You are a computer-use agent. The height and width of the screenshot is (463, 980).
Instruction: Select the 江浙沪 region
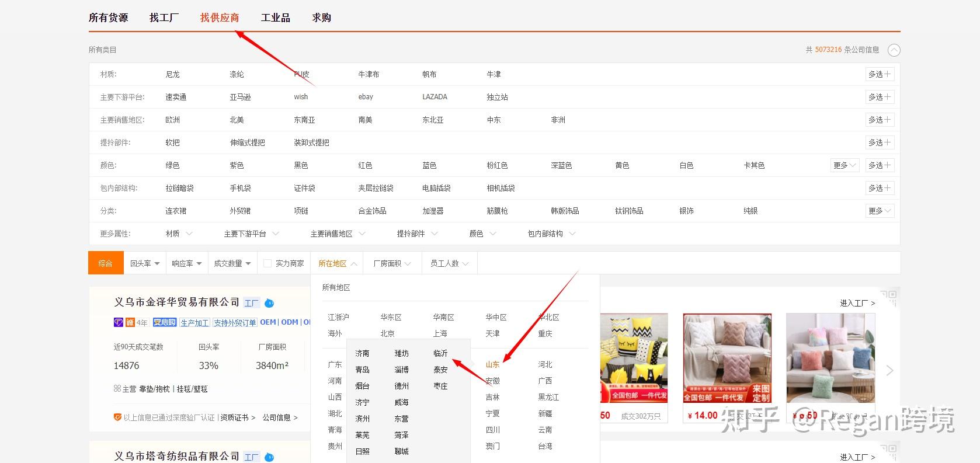coord(338,317)
